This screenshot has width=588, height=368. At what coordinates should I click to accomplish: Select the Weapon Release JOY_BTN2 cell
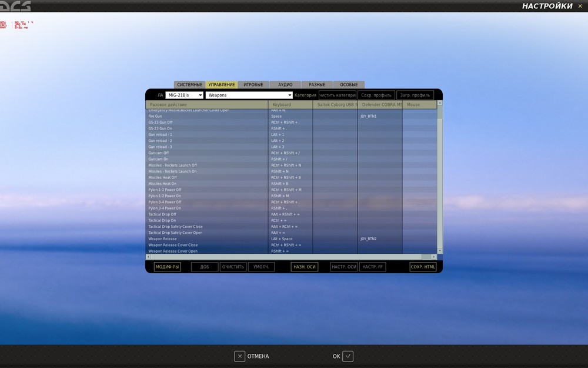379,239
